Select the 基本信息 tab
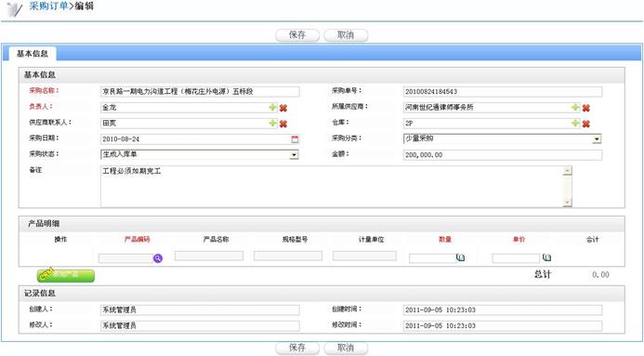Screen dimensions: 644x356 click(32, 54)
